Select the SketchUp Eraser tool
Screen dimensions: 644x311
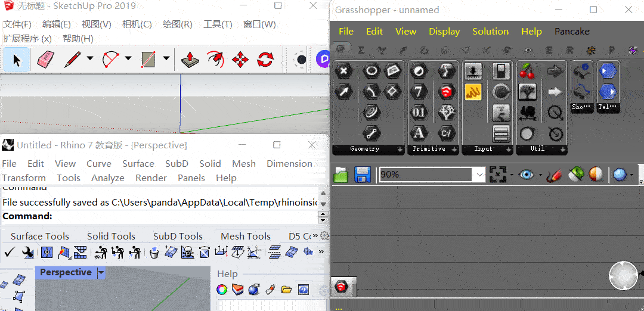click(45, 60)
